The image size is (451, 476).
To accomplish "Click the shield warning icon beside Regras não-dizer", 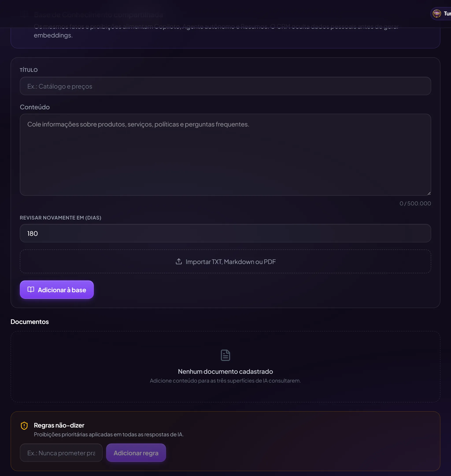I will 24,426.
